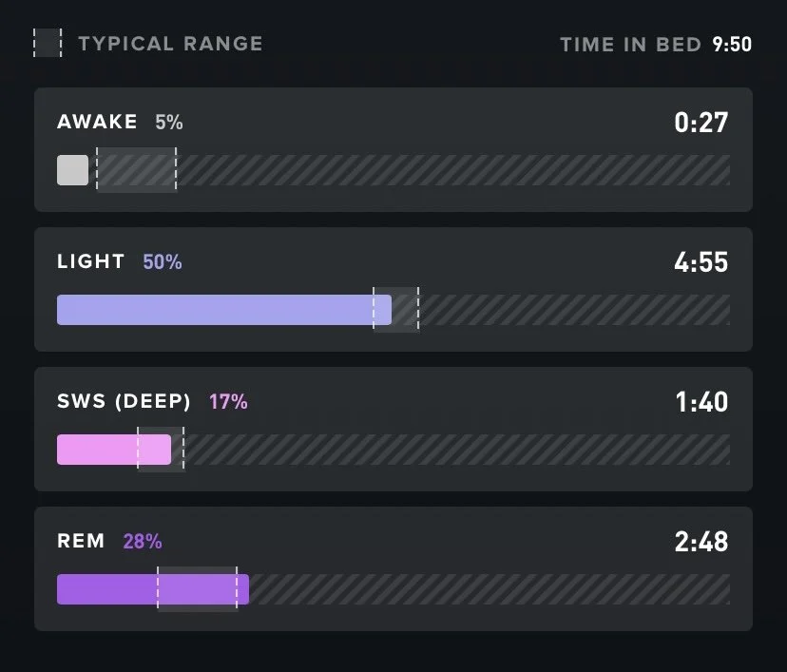
Task: Open the AWAKE sleep stage label
Action: [97, 122]
